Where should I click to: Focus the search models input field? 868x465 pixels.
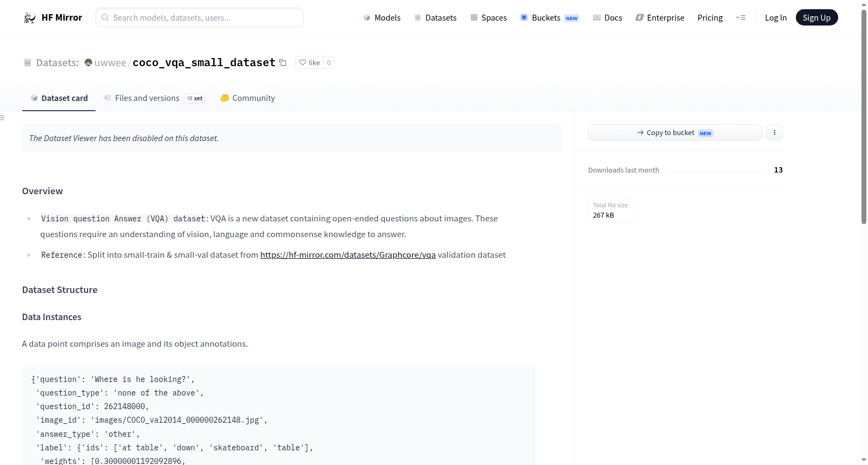coord(200,17)
